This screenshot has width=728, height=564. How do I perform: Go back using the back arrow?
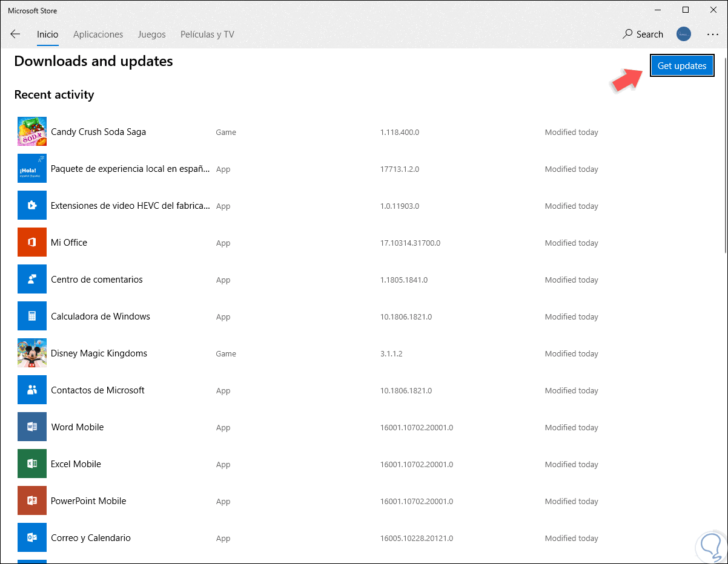pyautogui.click(x=15, y=34)
